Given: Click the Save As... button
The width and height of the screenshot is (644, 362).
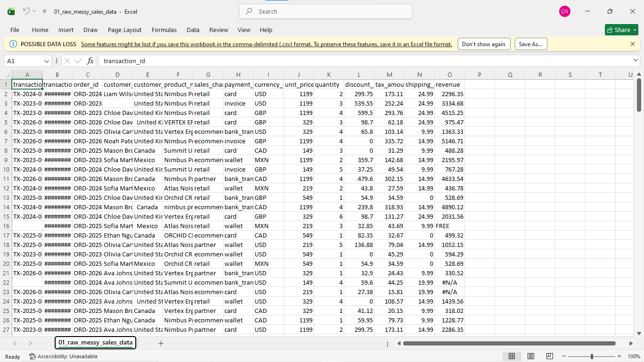Looking at the screenshot, I should (x=531, y=44).
